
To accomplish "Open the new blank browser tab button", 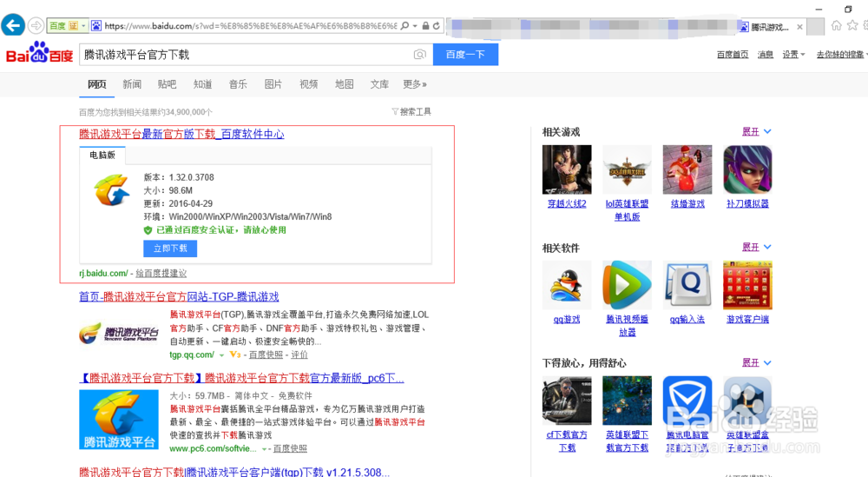I will click(815, 26).
